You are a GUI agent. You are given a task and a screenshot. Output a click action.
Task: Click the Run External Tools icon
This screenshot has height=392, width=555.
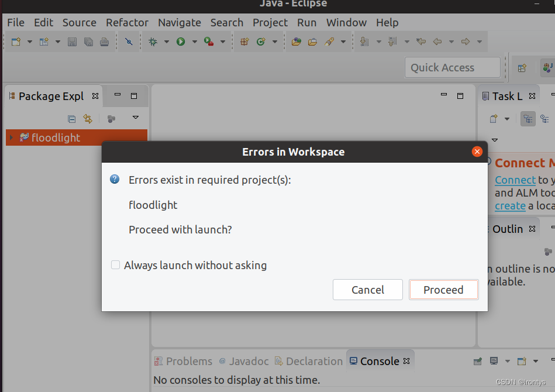pos(209,42)
